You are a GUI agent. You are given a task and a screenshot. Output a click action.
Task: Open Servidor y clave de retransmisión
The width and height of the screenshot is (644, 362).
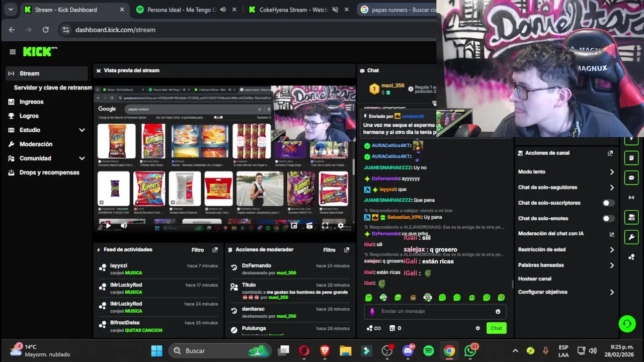53,87
